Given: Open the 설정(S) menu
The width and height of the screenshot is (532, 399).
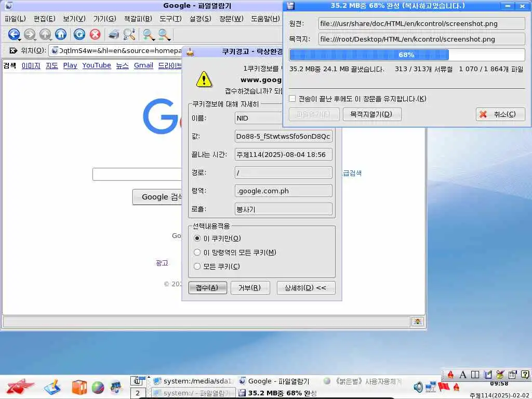Looking at the screenshot, I should (x=200, y=19).
